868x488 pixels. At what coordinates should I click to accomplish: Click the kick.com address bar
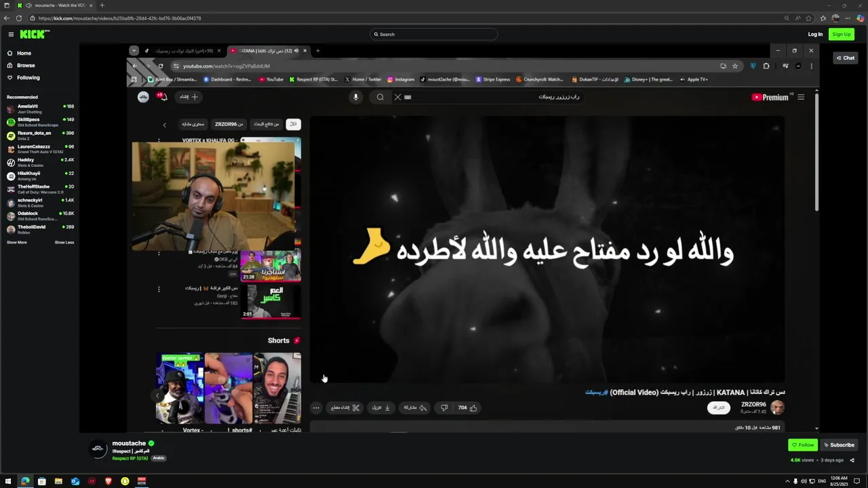pyautogui.click(x=407, y=18)
